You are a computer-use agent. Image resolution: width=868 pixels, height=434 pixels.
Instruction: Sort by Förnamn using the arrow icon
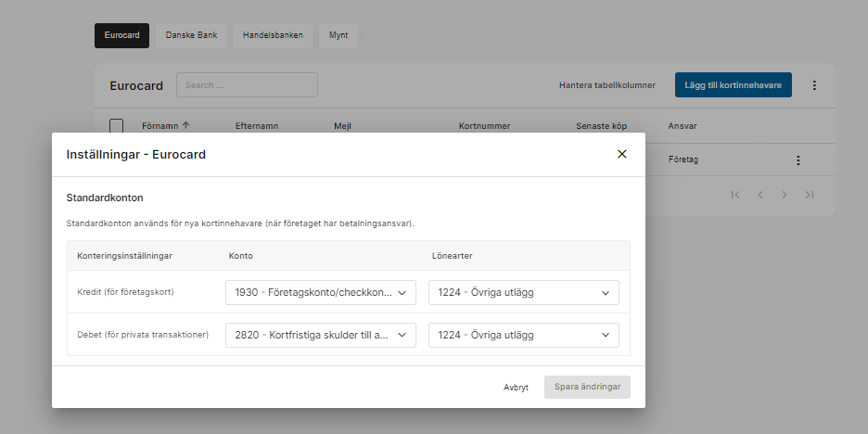tap(186, 126)
